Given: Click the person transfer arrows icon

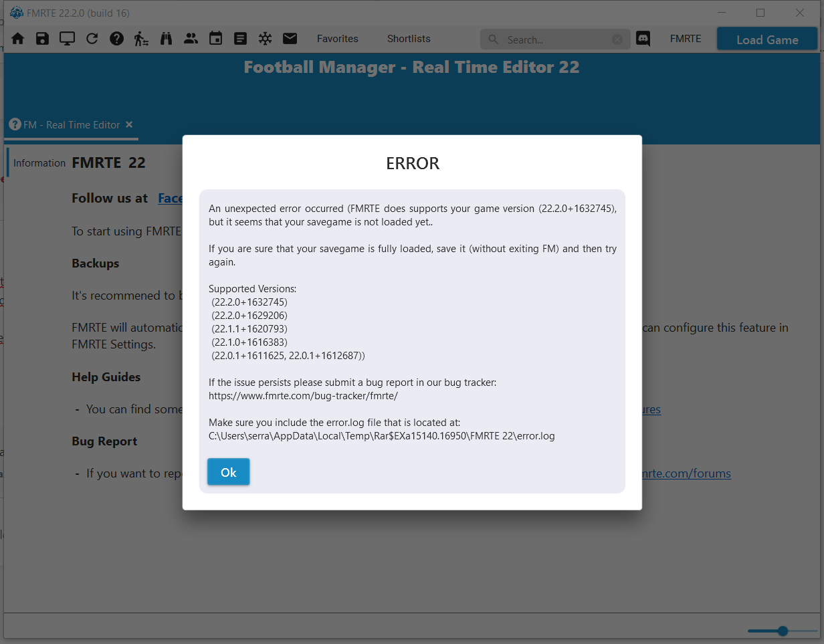Looking at the screenshot, I should [141, 39].
